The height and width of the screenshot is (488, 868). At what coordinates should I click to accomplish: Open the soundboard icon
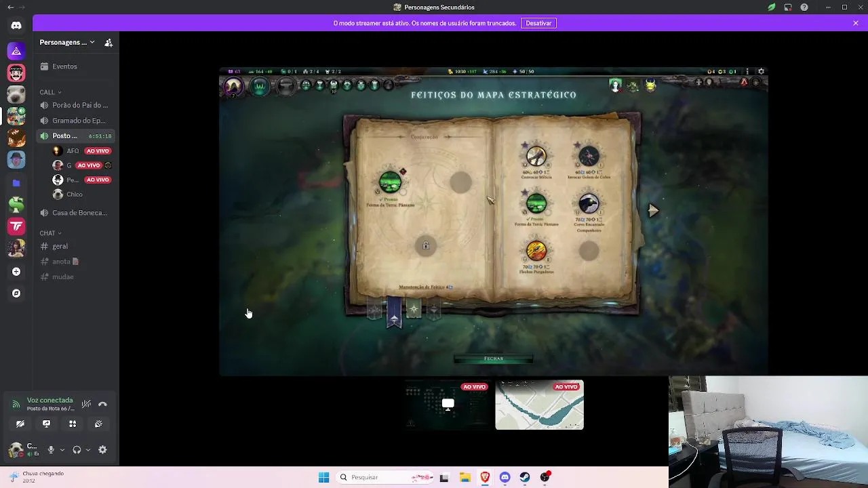98,424
